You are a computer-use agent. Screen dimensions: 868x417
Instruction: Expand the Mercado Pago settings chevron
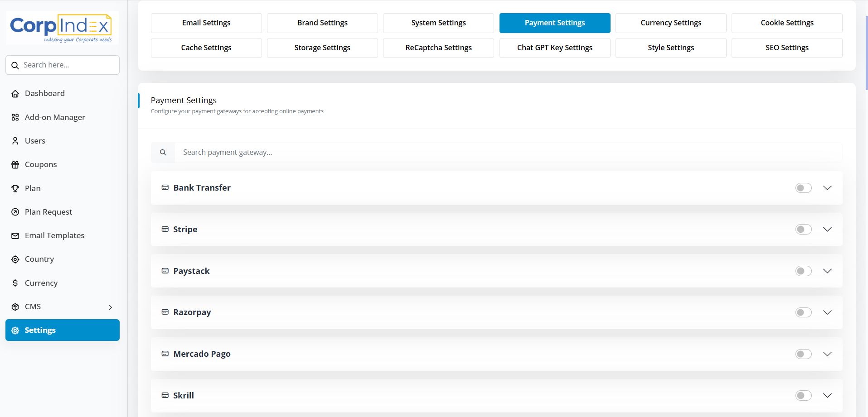827,354
